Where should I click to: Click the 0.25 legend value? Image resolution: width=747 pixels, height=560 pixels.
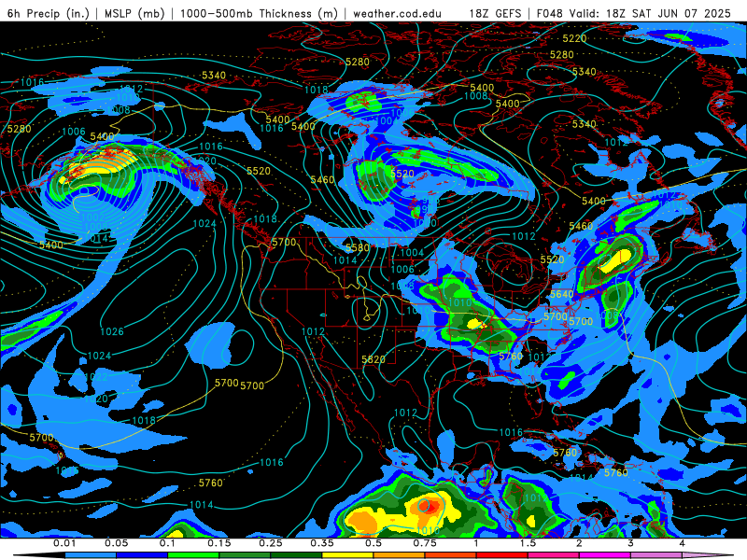(x=271, y=543)
